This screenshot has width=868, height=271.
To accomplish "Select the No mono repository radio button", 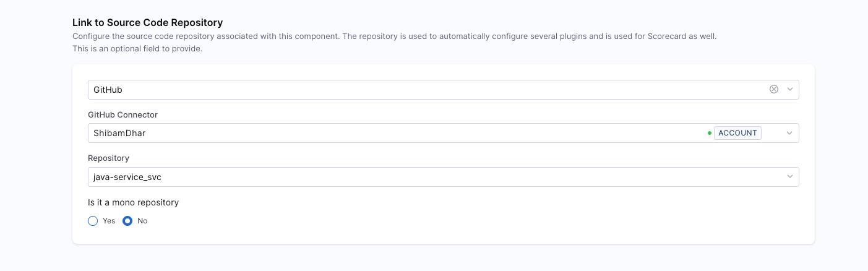I will (127, 221).
